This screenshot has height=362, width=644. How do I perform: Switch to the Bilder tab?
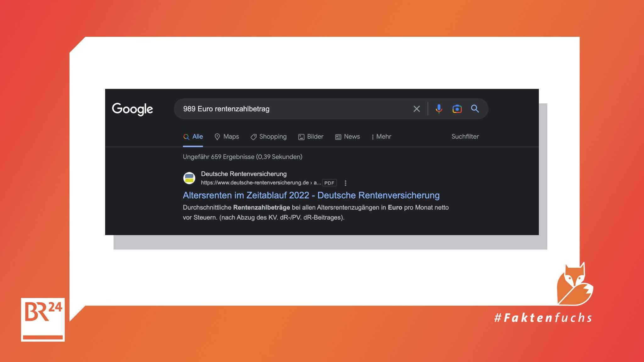(311, 137)
